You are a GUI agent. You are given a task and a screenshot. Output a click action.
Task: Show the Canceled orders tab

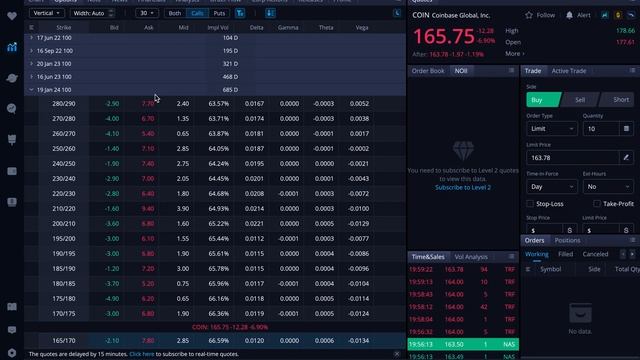(595, 254)
